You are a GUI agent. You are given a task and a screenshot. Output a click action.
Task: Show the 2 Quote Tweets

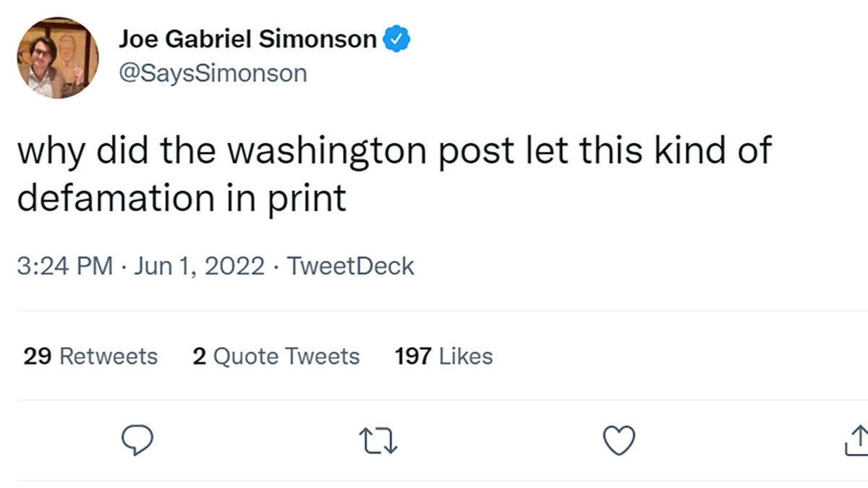276,356
